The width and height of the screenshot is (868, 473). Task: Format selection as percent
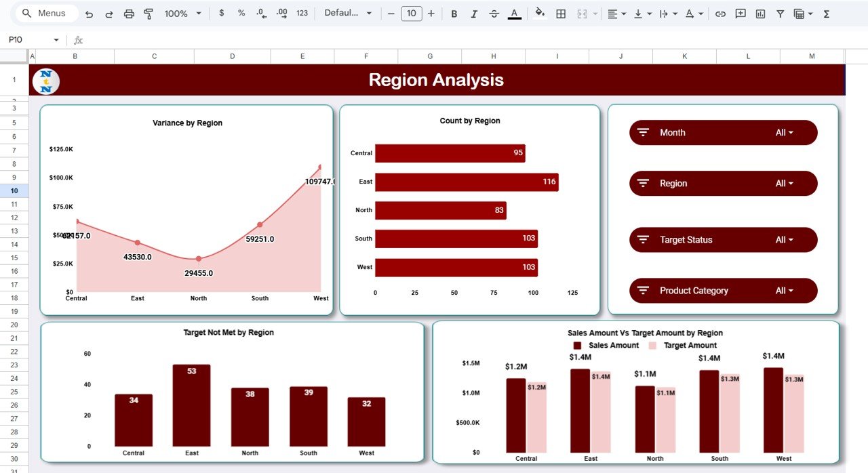pyautogui.click(x=241, y=13)
